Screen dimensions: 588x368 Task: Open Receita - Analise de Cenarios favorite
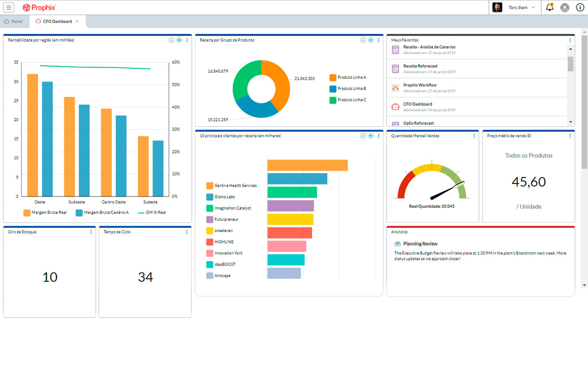[x=429, y=47]
